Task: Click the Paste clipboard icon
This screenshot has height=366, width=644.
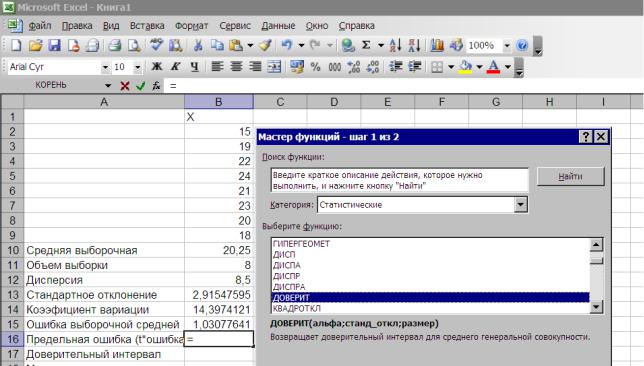Action: tap(236, 45)
